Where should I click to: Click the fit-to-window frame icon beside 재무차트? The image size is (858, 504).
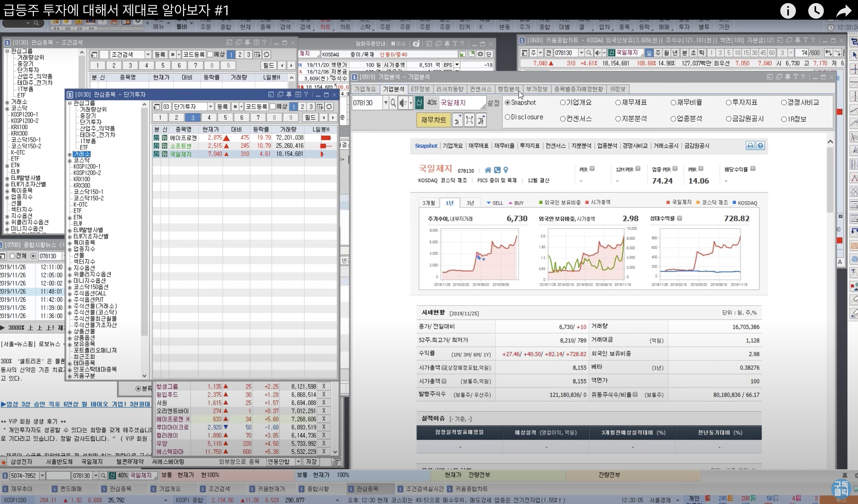pyautogui.click(x=469, y=120)
